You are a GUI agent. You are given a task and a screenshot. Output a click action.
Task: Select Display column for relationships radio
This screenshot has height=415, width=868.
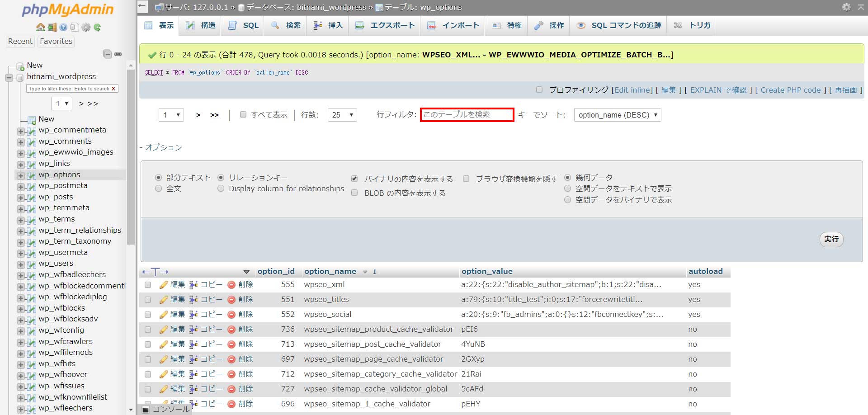[221, 189]
